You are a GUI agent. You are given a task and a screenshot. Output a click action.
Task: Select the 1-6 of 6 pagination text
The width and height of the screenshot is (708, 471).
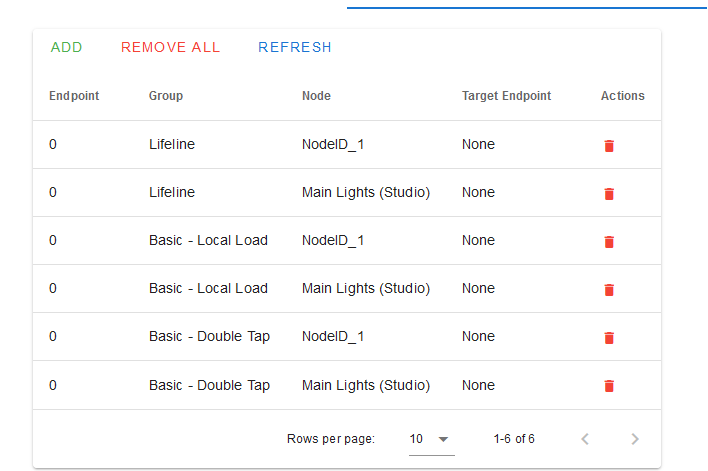coord(514,439)
